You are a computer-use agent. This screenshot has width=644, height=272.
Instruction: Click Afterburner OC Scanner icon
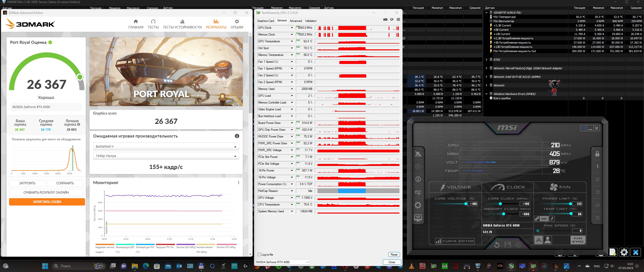pyautogui.click(x=418, y=192)
